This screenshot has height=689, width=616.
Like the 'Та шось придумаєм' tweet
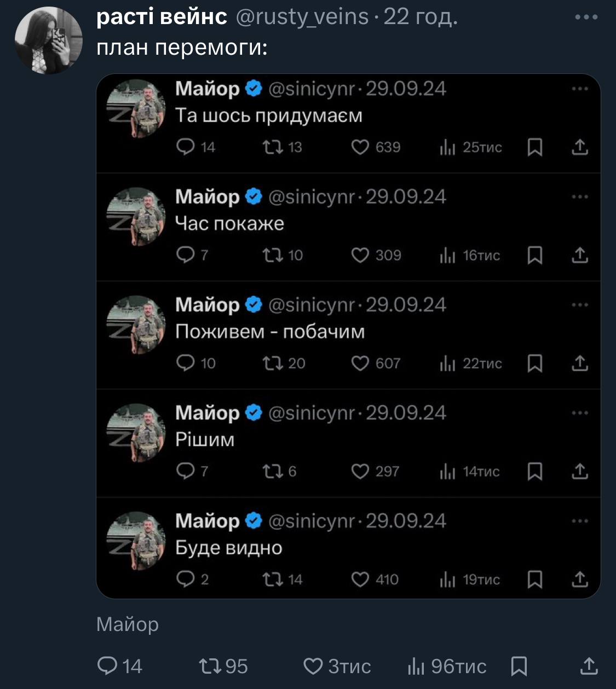pos(360,147)
